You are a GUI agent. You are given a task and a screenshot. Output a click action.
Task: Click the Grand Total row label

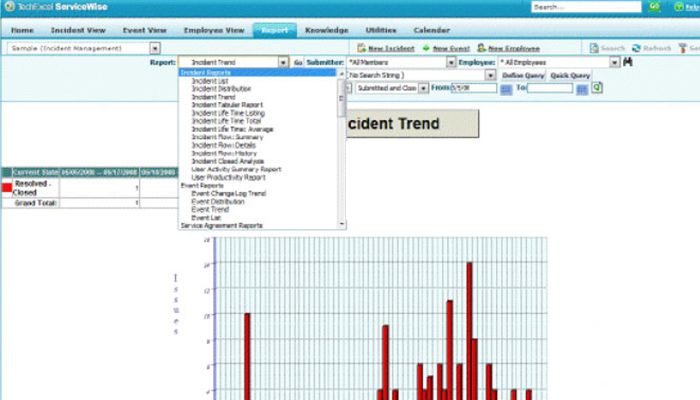[35, 203]
